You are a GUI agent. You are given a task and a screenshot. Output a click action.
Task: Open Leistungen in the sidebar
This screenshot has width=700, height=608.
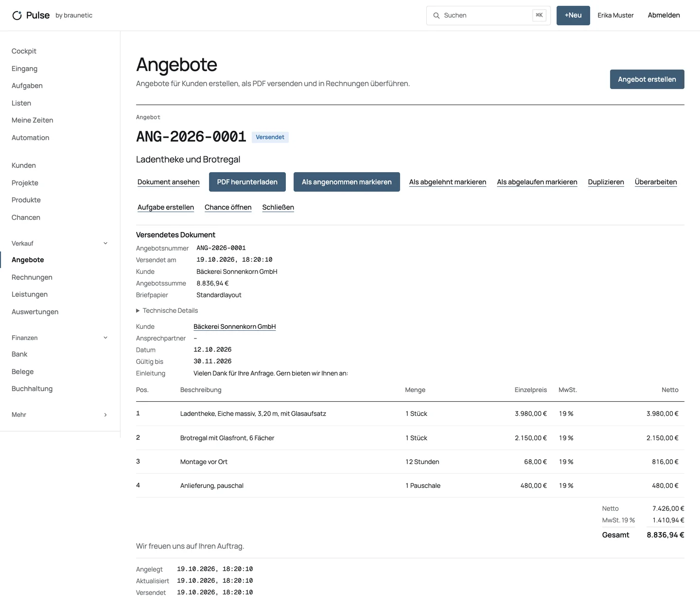tap(30, 294)
